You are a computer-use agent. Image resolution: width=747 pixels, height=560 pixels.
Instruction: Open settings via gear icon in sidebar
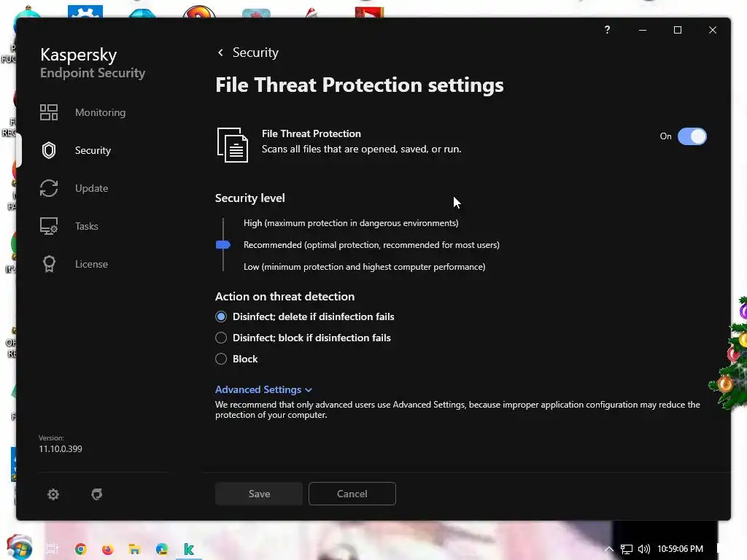[x=53, y=494]
